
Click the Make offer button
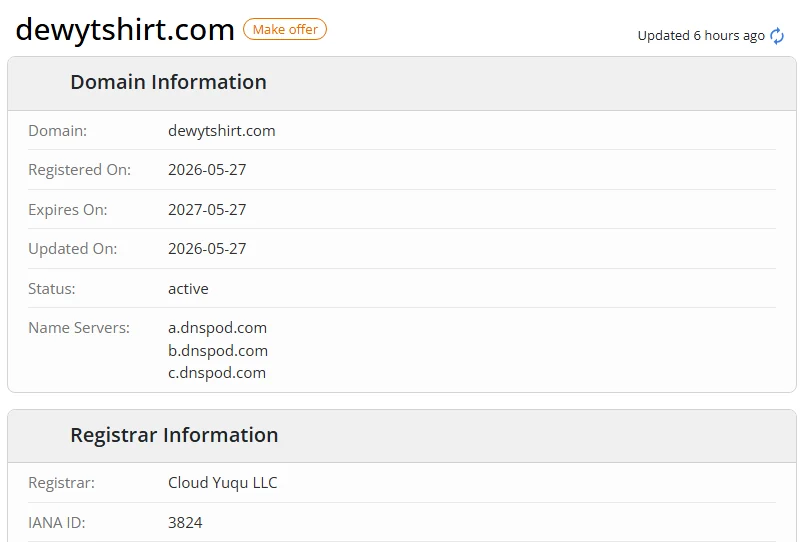tap(285, 29)
